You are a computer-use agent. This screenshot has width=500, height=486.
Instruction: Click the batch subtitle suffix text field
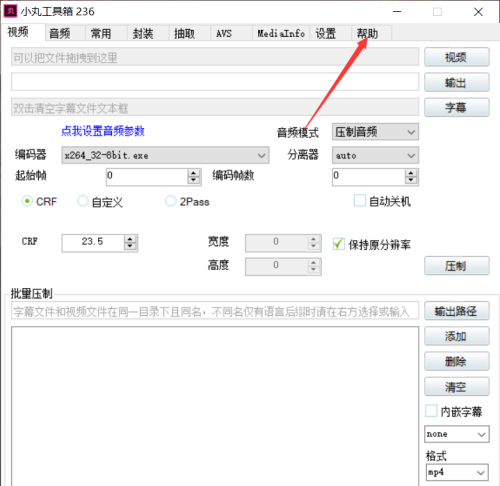coord(215,311)
